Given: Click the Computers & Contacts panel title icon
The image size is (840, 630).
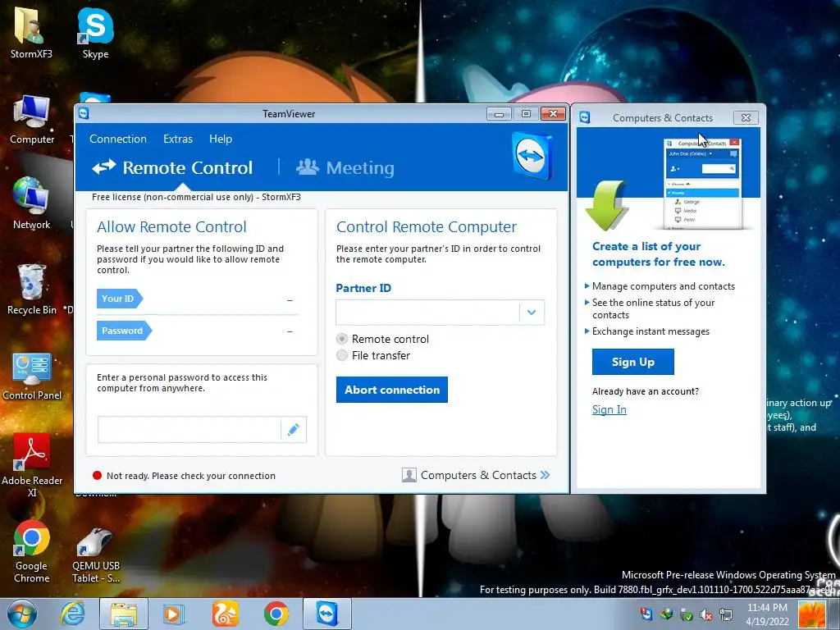Looking at the screenshot, I should point(584,117).
